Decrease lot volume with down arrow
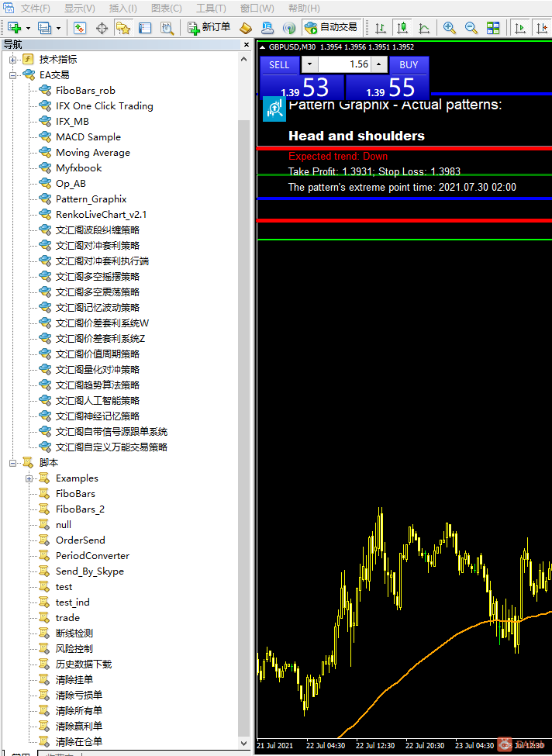The height and width of the screenshot is (756, 552). pyautogui.click(x=309, y=64)
